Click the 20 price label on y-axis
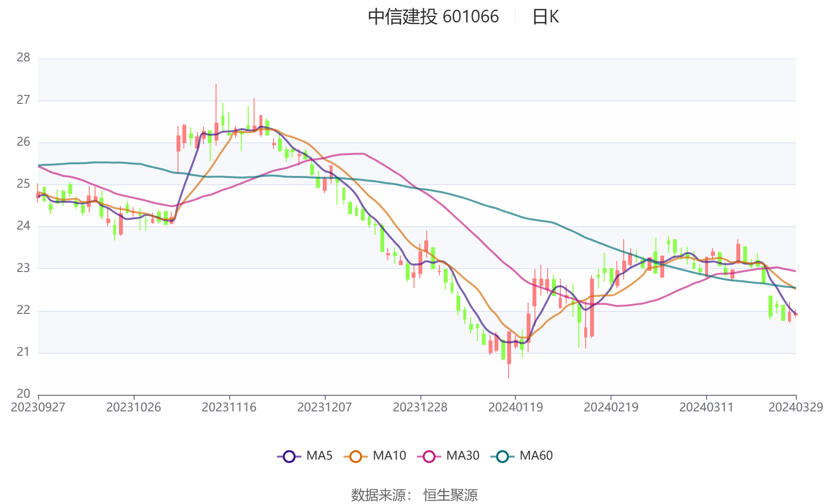 click(x=23, y=393)
